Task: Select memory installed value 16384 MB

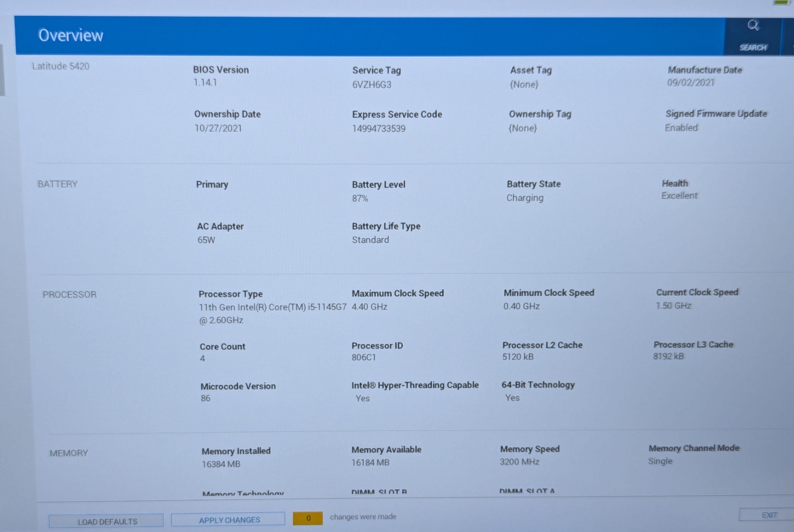Action: (x=221, y=464)
